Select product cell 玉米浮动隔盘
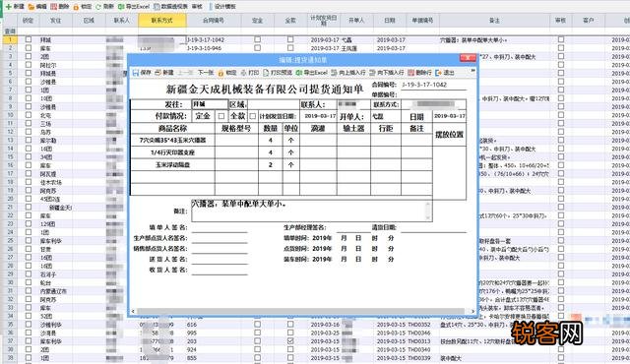Image resolution: width=630 pixels, height=364 pixels. (x=173, y=165)
